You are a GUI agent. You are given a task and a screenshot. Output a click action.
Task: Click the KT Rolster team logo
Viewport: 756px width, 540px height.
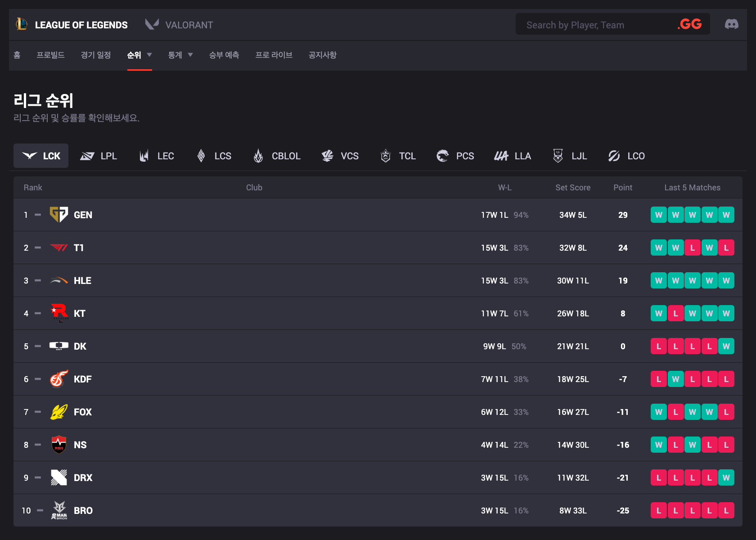[x=59, y=313]
